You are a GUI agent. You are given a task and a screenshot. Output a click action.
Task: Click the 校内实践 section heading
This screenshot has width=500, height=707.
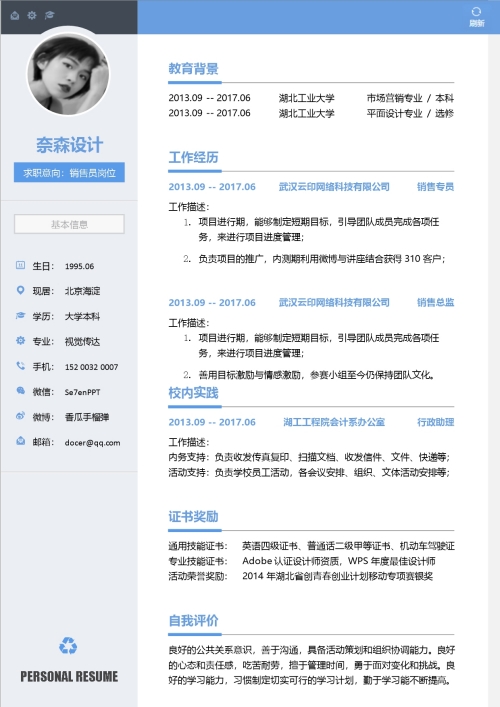point(193,393)
